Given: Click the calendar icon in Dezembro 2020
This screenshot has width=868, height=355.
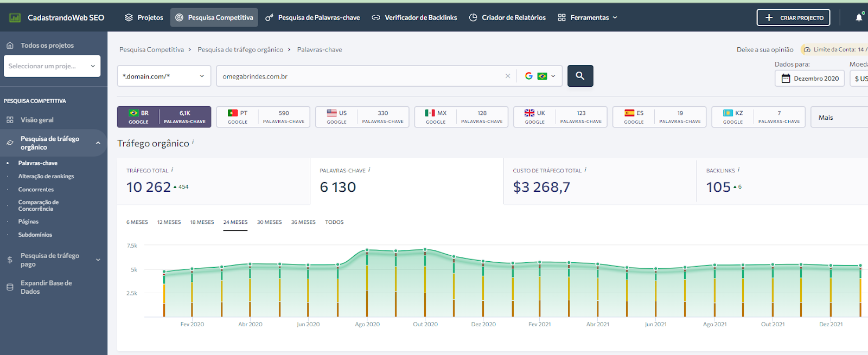Looking at the screenshot, I should click(x=786, y=79).
